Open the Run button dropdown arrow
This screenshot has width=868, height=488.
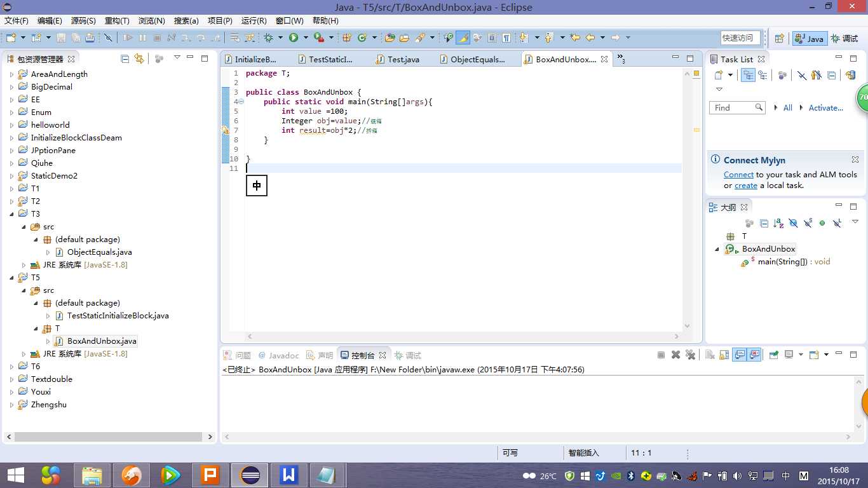tap(306, 37)
